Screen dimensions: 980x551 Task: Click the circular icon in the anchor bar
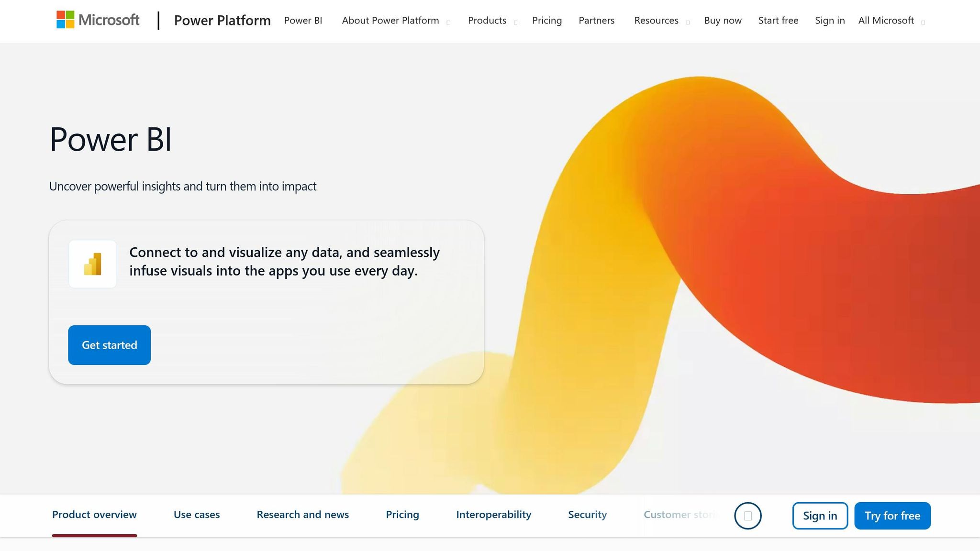pyautogui.click(x=747, y=516)
